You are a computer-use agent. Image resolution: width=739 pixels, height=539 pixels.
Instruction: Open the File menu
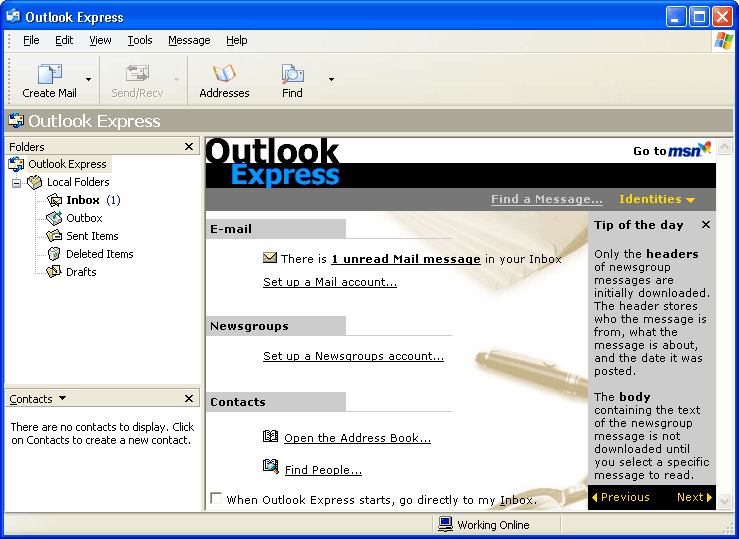click(31, 41)
